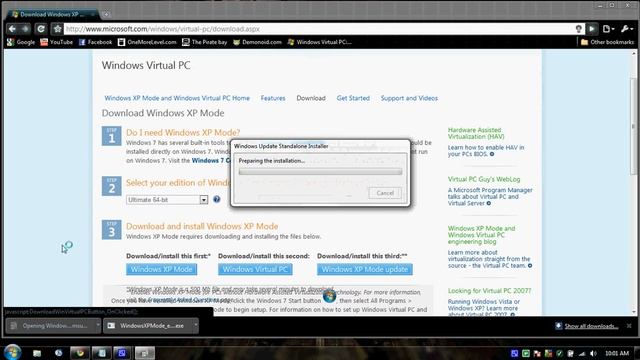Open a new tab with the plus button
640x360 pixels.
click(x=106, y=14)
